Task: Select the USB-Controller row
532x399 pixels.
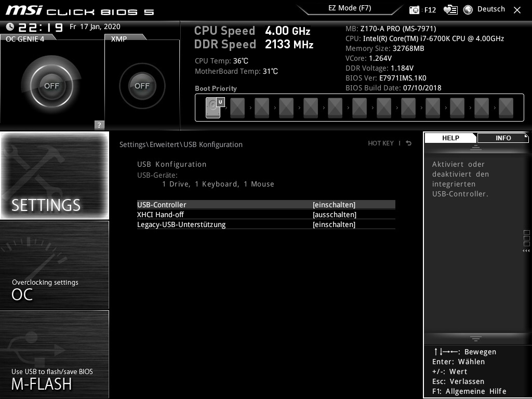Action: tap(266, 205)
